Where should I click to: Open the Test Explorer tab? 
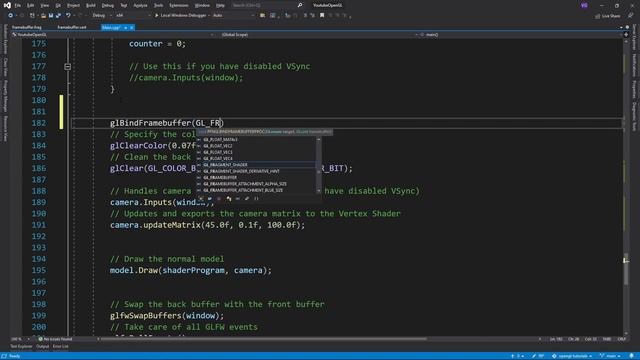click(21, 347)
